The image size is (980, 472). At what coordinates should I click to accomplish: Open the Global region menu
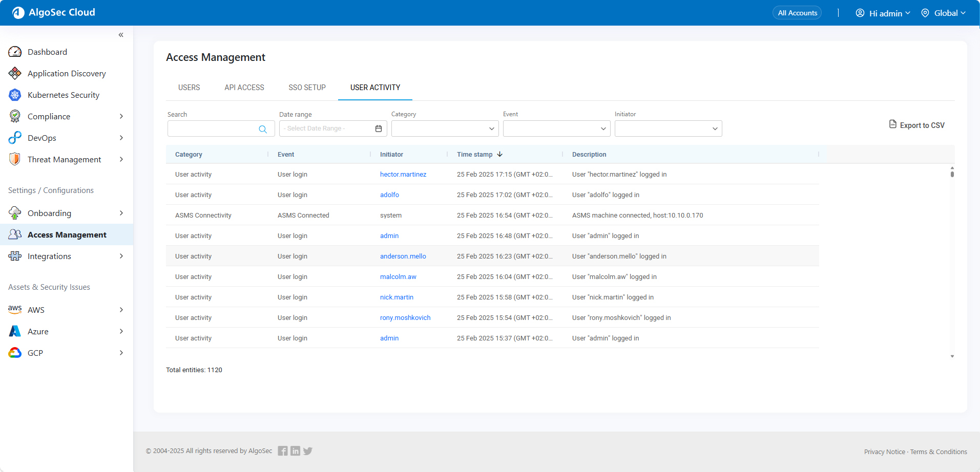(944, 13)
